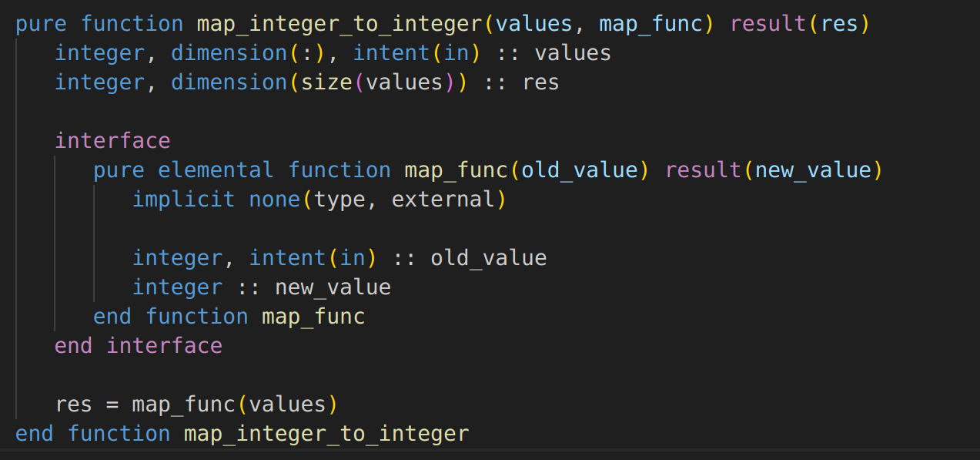Click "interface" in the "end interface" line
980x460 pixels.
[165, 346]
